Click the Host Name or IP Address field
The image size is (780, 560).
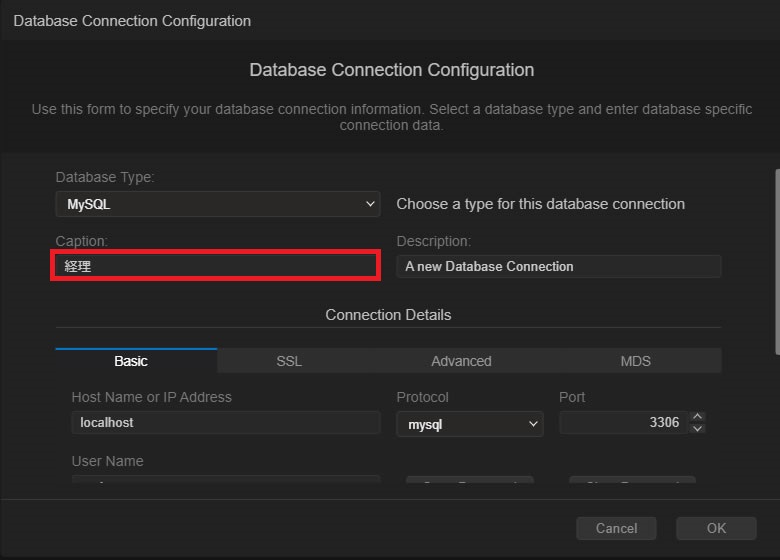tap(225, 423)
